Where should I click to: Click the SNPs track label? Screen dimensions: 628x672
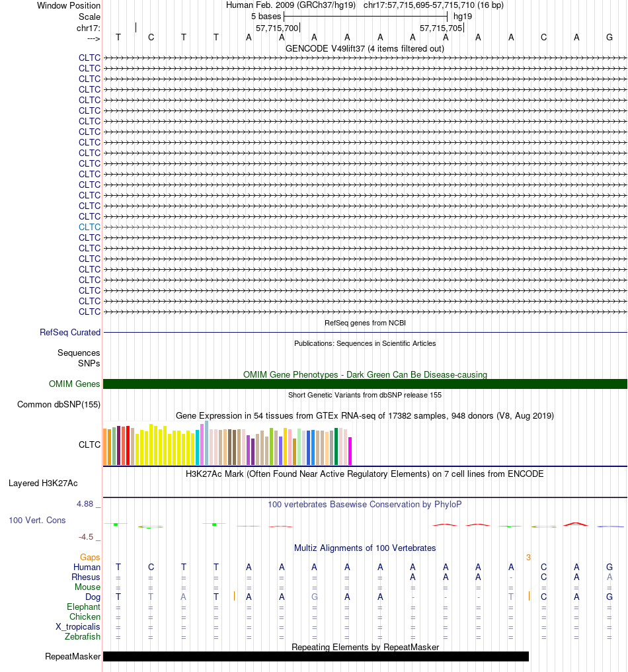click(89, 363)
